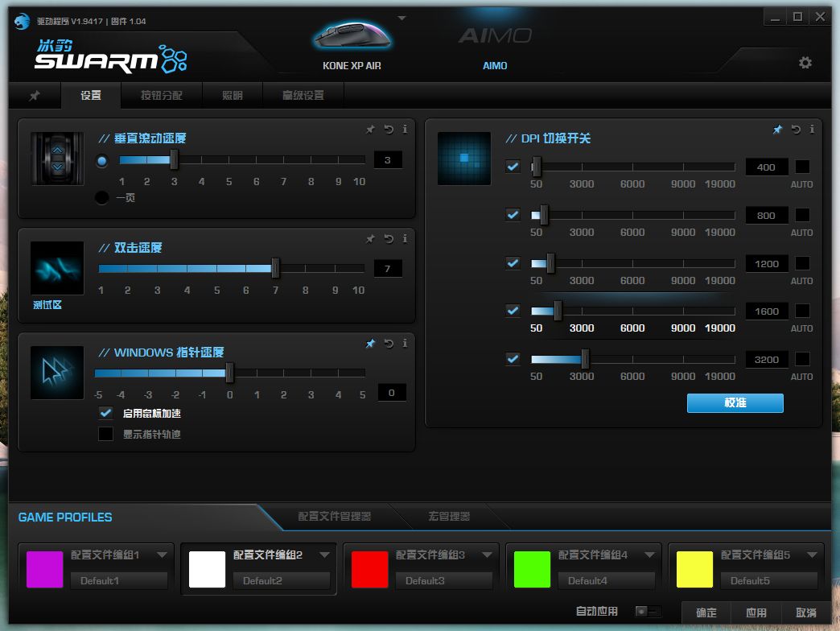Click the Kone XP Air mouse image

(x=352, y=36)
